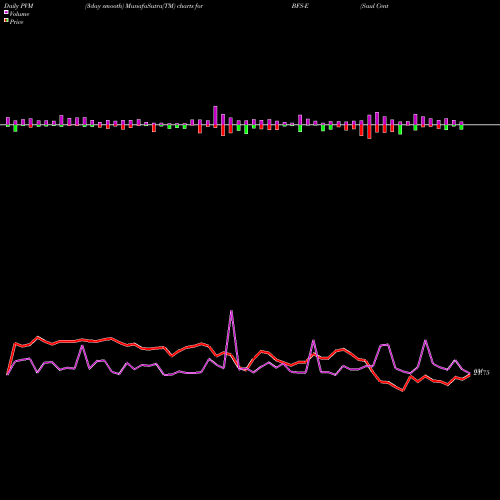Click the lowest dip of red price line
The height and width of the screenshot is (500, 500).
coord(403,390)
